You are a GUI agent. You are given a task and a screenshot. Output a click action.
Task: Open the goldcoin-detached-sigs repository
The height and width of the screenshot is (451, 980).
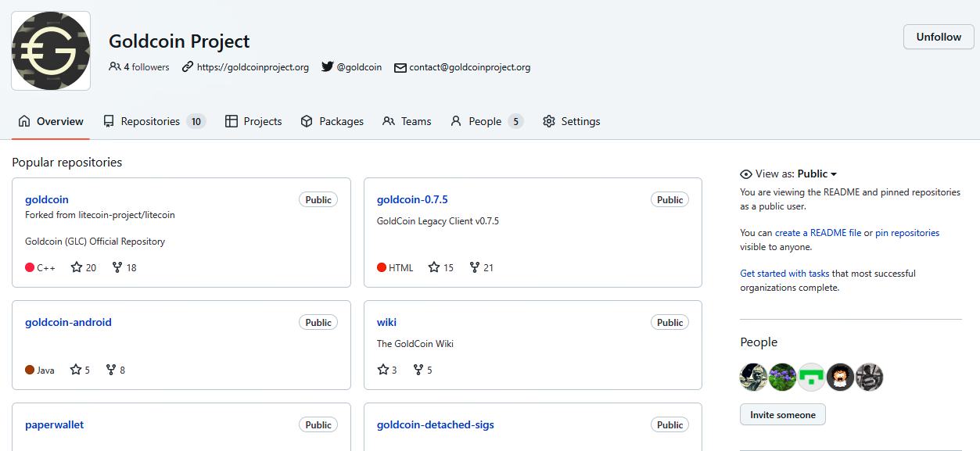click(436, 424)
